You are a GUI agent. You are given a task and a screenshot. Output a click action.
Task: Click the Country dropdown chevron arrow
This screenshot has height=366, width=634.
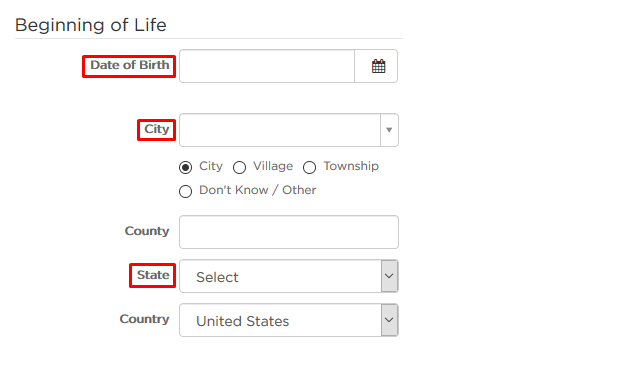tap(389, 320)
